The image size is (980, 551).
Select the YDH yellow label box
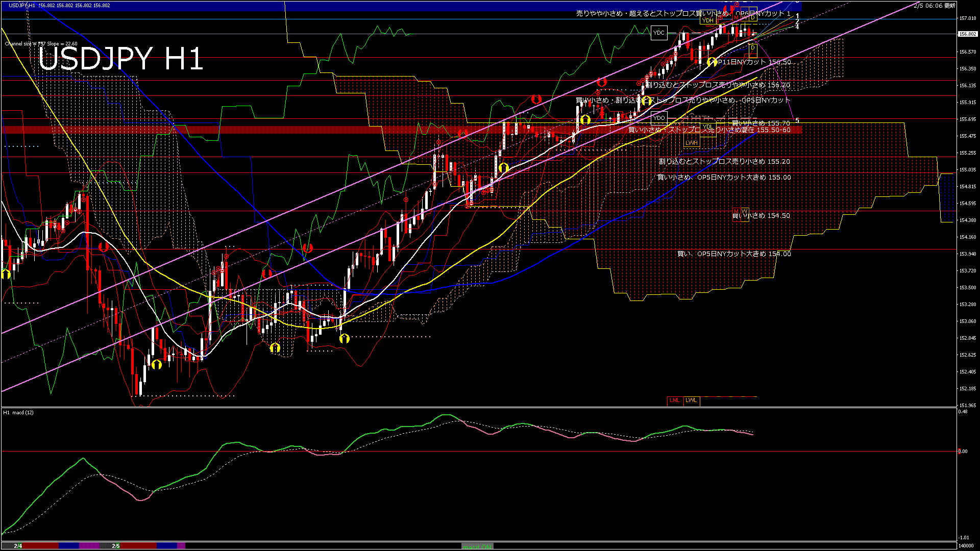707,20
